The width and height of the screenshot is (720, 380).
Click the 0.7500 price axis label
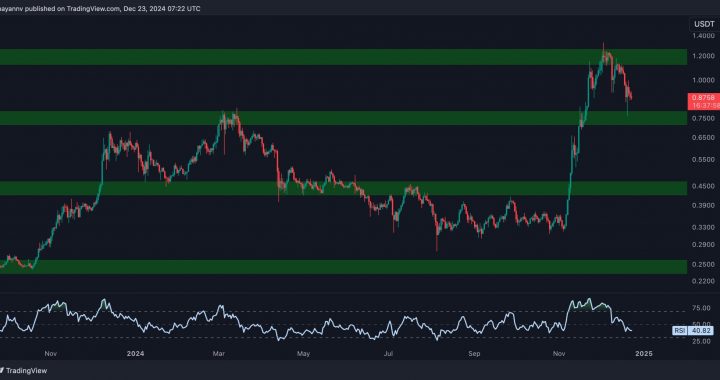click(x=703, y=118)
